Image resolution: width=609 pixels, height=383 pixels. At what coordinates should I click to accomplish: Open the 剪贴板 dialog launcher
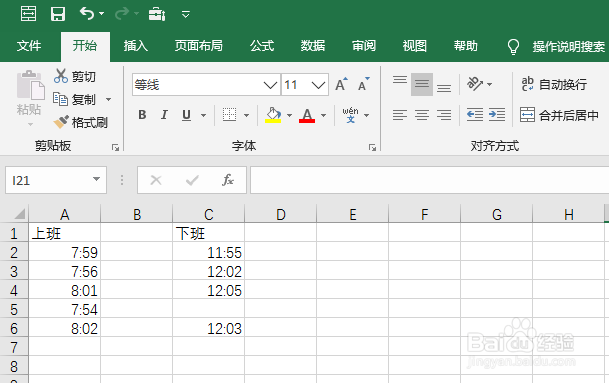[x=115, y=147]
